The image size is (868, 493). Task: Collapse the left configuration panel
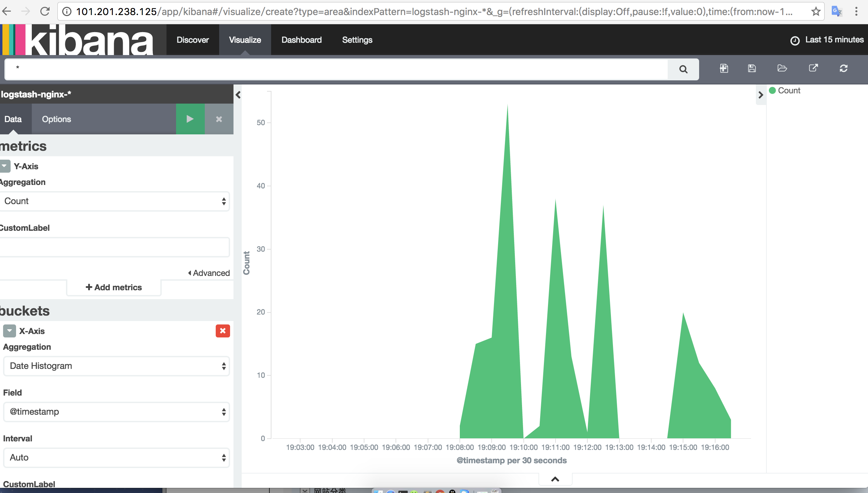(x=238, y=95)
